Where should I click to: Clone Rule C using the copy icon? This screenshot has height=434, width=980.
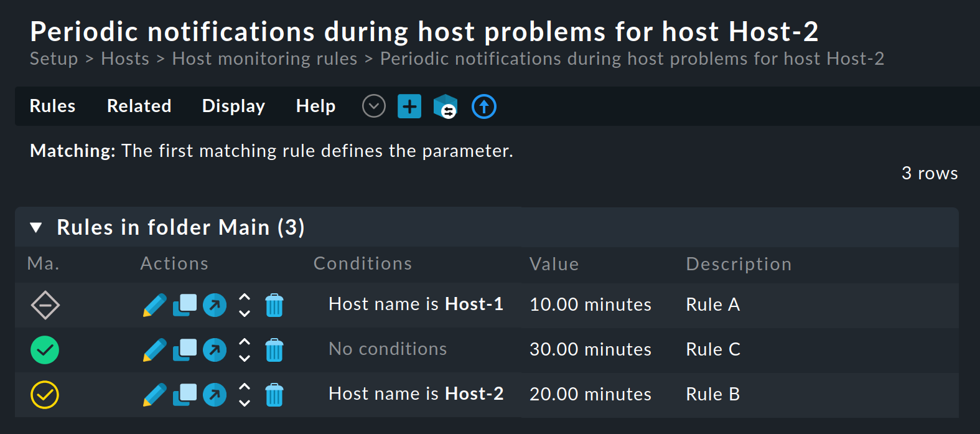(184, 350)
